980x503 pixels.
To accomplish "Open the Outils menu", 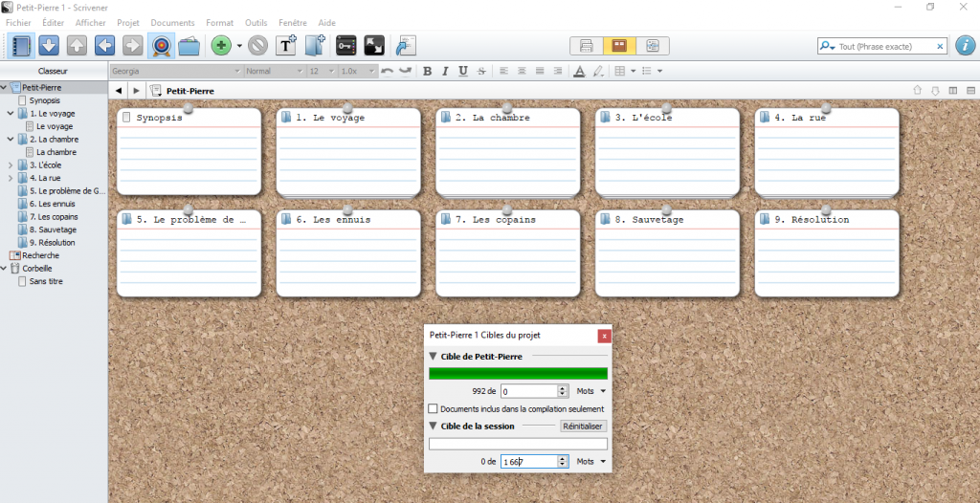I will tap(256, 23).
